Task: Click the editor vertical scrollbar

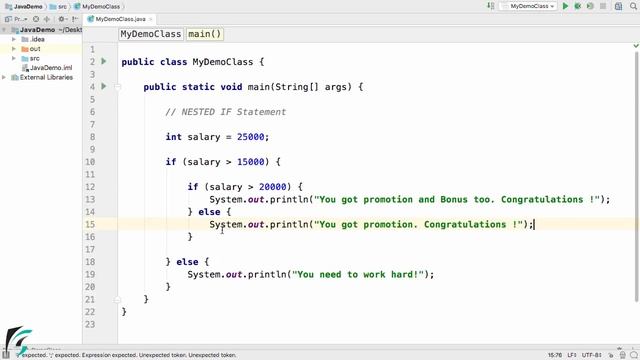Action: [x=636, y=178]
